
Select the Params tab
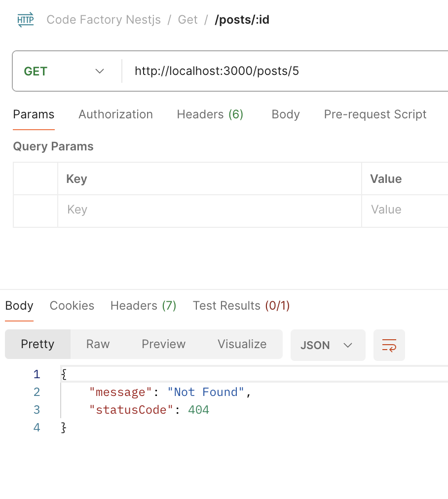tap(34, 114)
